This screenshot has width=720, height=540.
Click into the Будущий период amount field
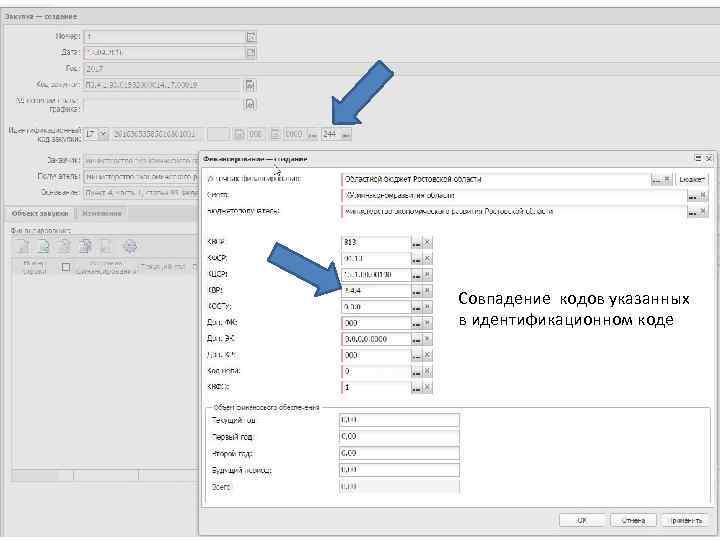399,470
